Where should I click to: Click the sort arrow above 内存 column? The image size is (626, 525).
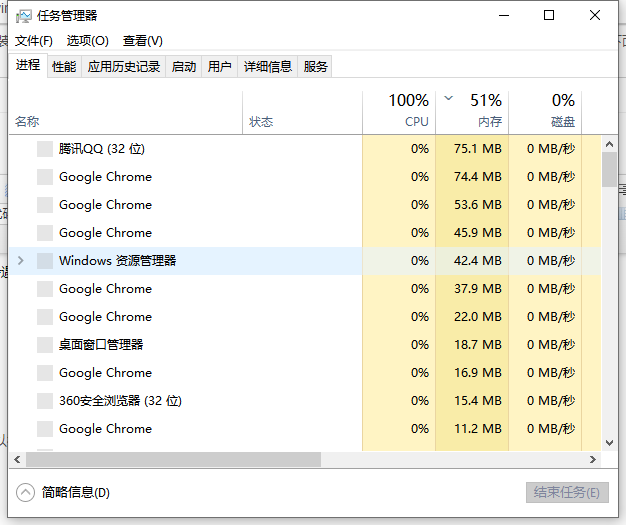point(448,99)
